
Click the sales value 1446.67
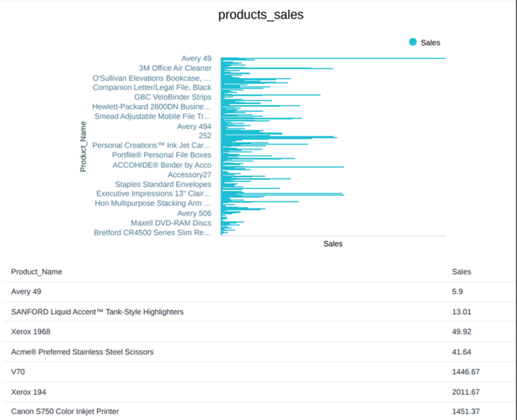[x=465, y=372]
